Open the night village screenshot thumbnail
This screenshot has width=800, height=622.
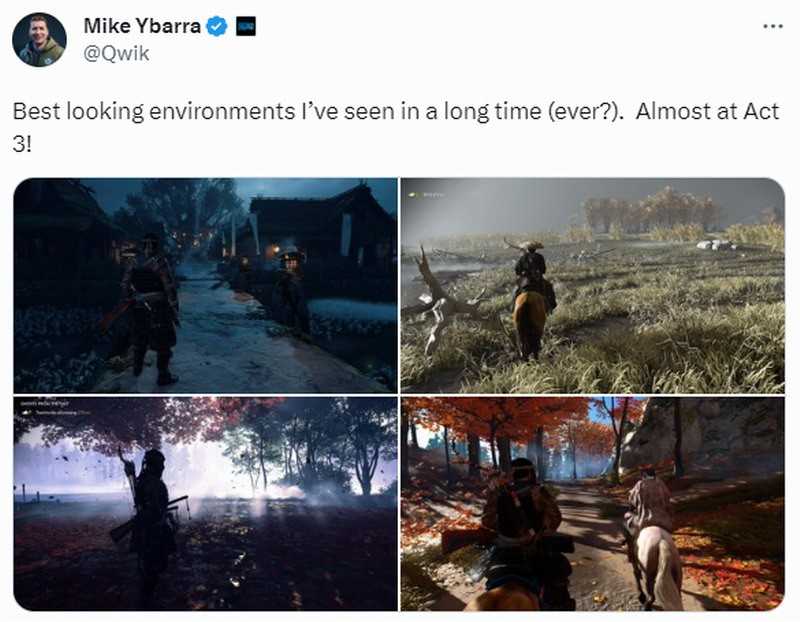(205, 285)
